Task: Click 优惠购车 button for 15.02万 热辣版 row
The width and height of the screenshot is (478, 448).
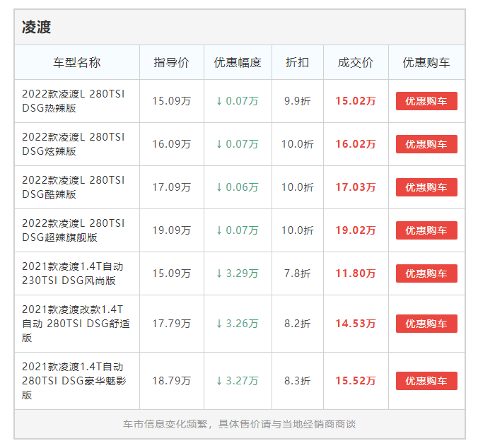Action: 426,101
